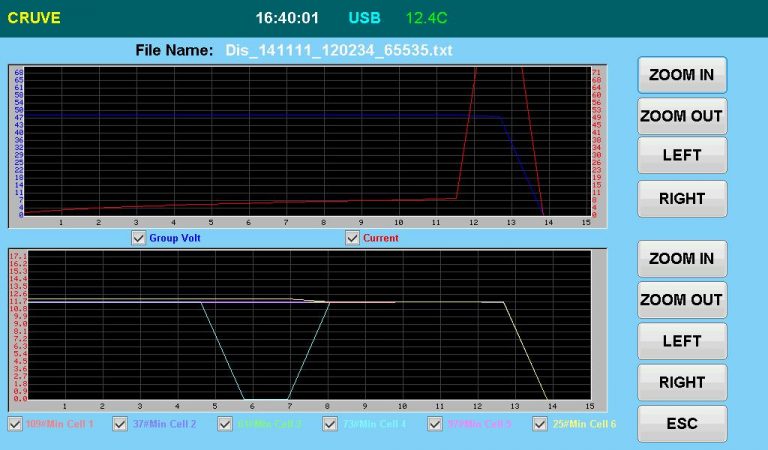The width and height of the screenshot is (768, 450).
Task: Hide the Min Cell 6 trace
Action: tap(540, 424)
